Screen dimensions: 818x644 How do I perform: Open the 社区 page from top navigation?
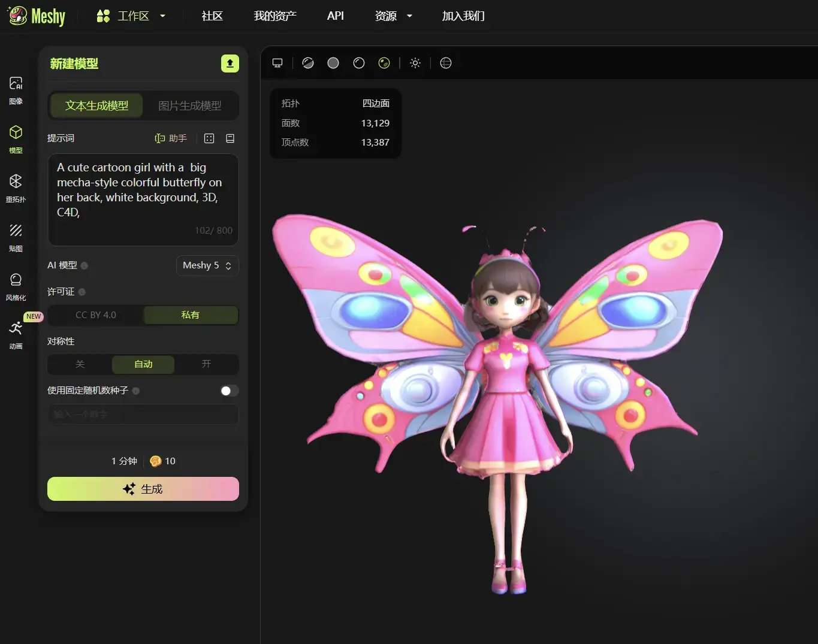tap(212, 16)
